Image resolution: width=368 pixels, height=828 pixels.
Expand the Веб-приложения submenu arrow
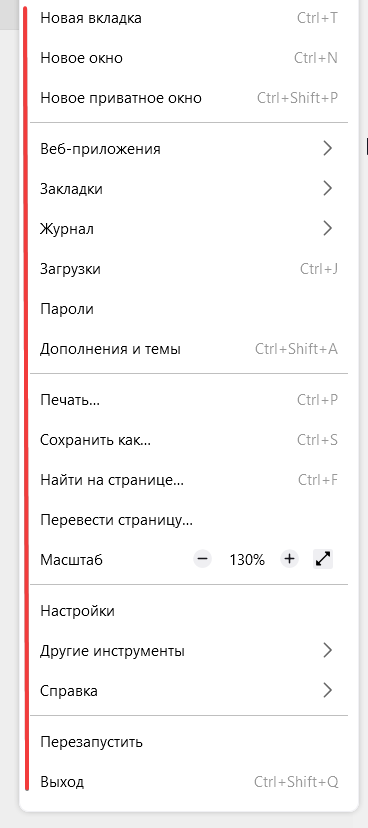coord(327,148)
